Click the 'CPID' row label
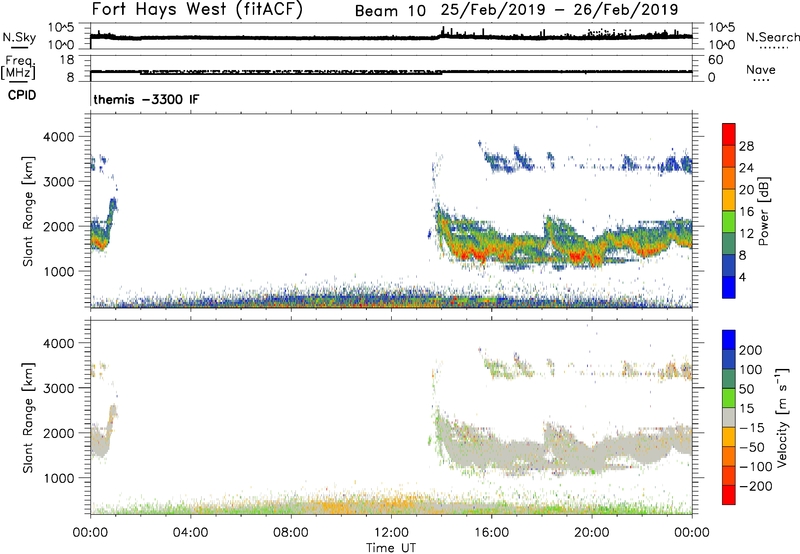 click(x=22, y=95)
